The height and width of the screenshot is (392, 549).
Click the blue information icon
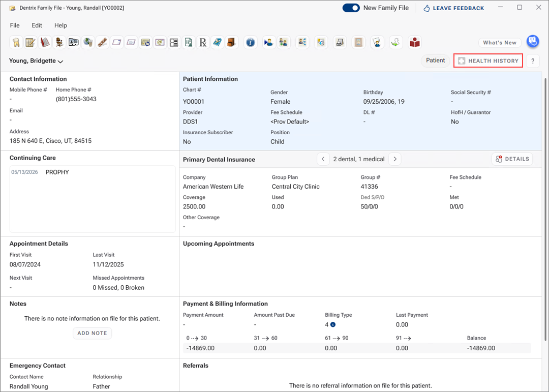tap(250, 43)
